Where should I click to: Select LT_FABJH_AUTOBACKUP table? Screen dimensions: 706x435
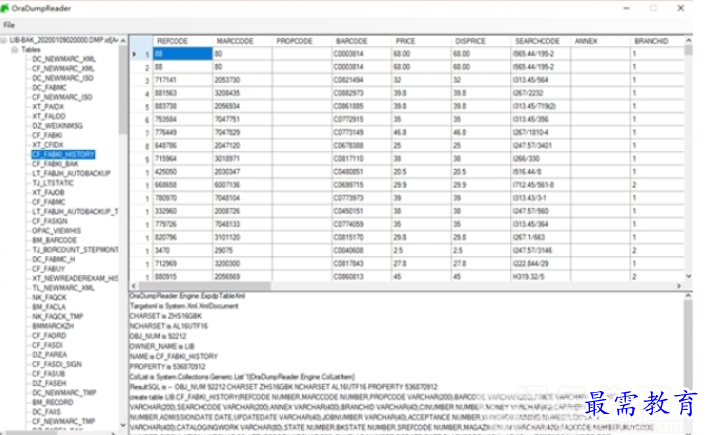click(x=71, y=173)
